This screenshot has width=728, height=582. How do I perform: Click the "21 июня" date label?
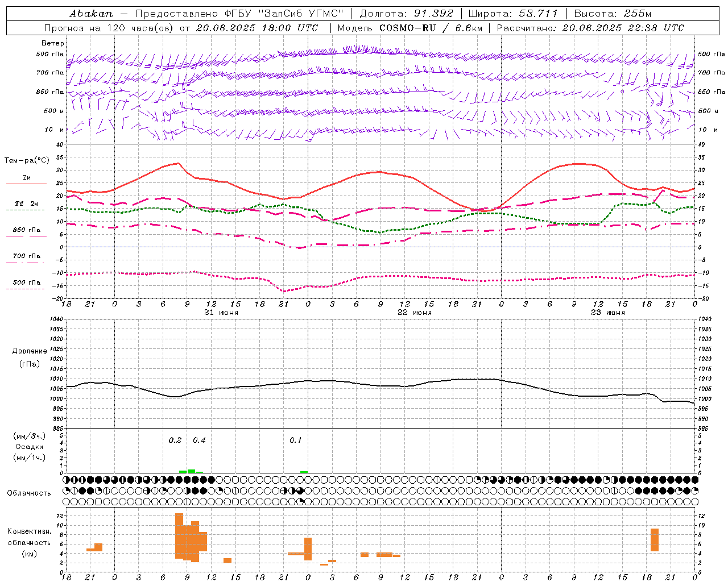pos(221,313)
